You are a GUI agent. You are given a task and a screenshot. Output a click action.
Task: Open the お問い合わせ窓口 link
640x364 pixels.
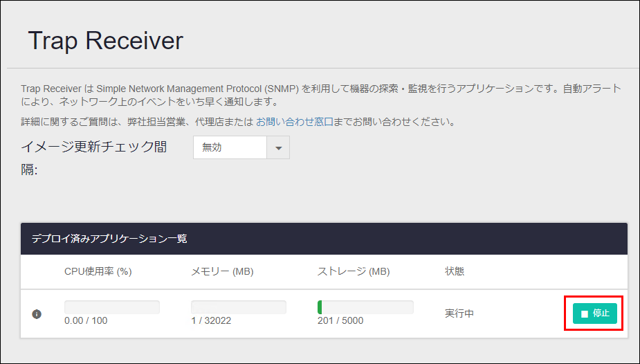pos(295,122)
